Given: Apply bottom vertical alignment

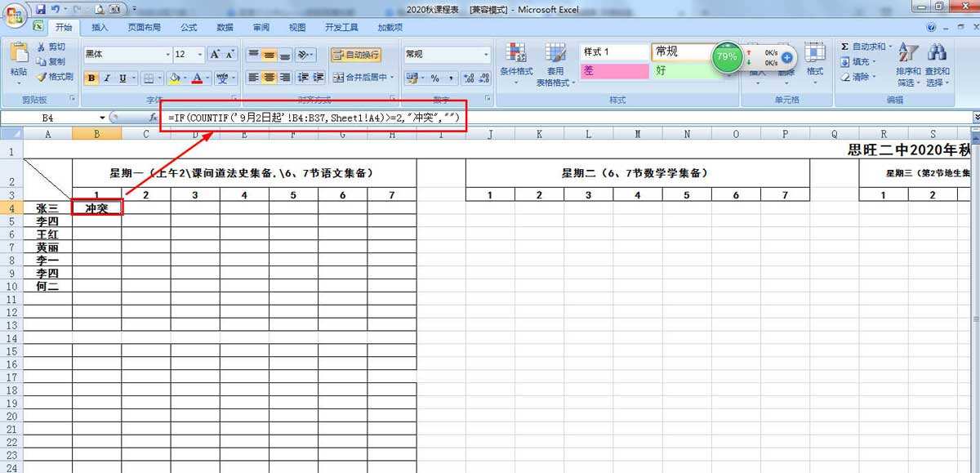Looking at the screenshot, I should point(285,55).
